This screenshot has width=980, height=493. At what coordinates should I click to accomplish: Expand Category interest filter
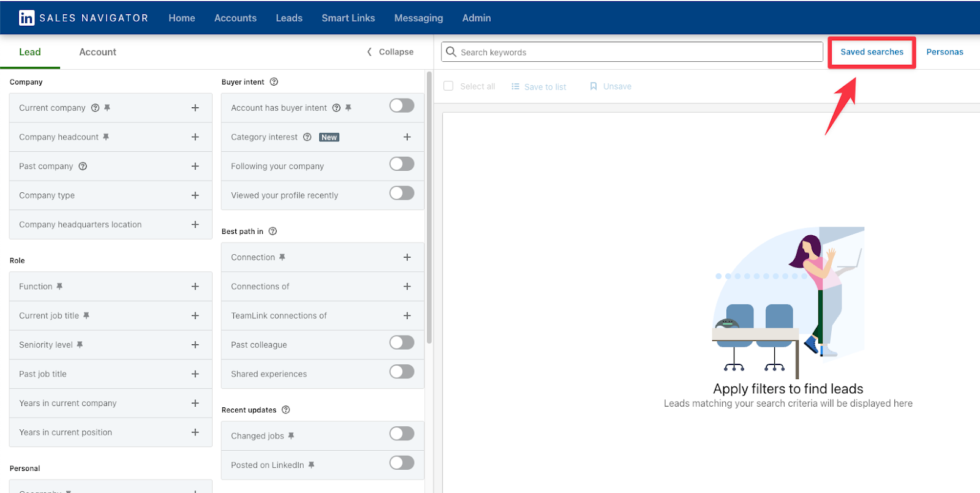[x=407, y=137]
